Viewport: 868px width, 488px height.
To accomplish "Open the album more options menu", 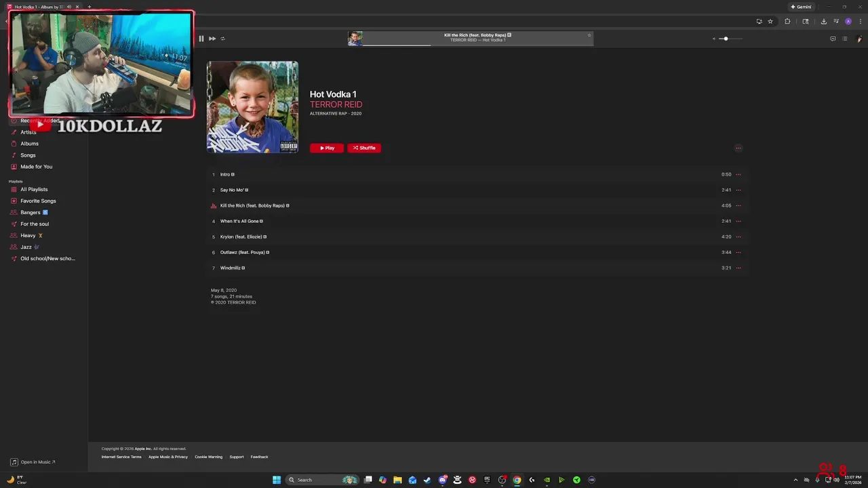I will (738, 148).
